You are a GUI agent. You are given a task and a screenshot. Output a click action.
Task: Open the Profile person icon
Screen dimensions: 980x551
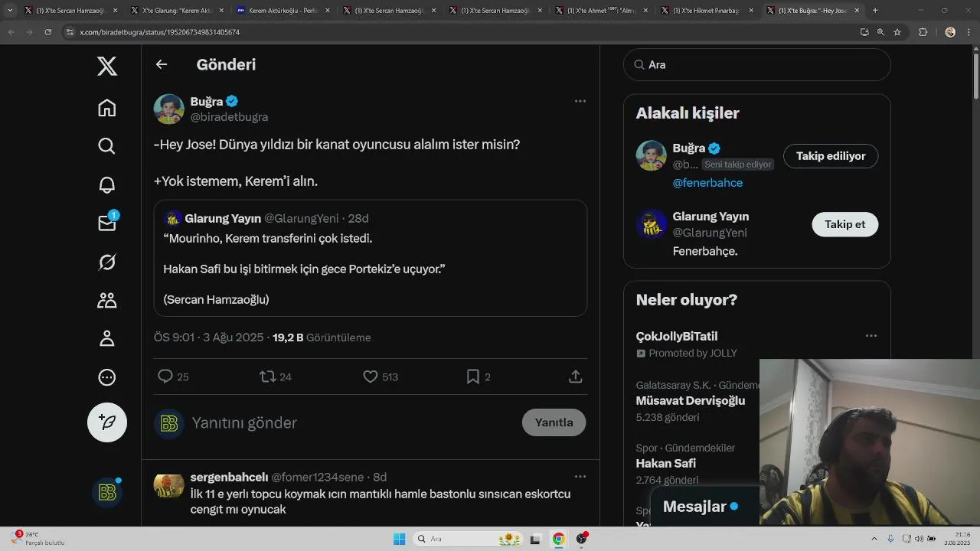click(x=107, y=338)
